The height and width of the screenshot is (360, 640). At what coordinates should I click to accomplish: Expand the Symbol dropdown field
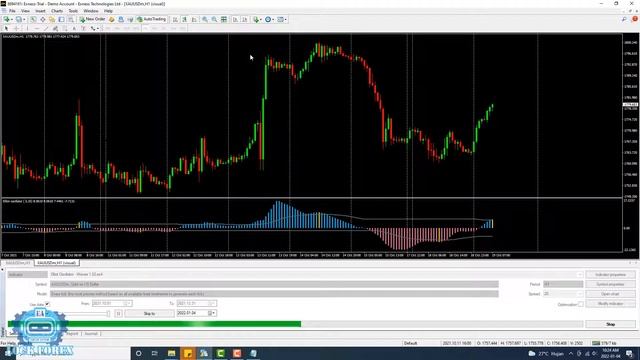point(274,284)
